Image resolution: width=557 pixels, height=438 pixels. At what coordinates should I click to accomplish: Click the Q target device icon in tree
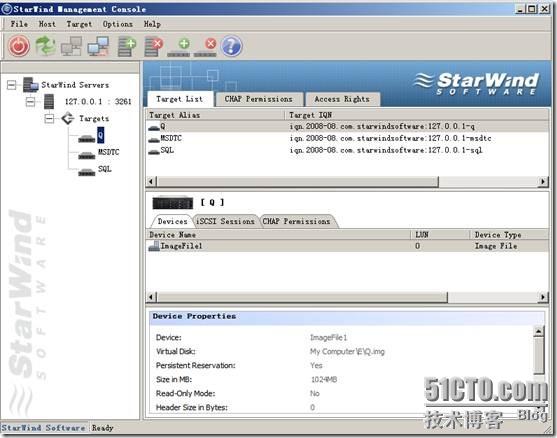86,139
